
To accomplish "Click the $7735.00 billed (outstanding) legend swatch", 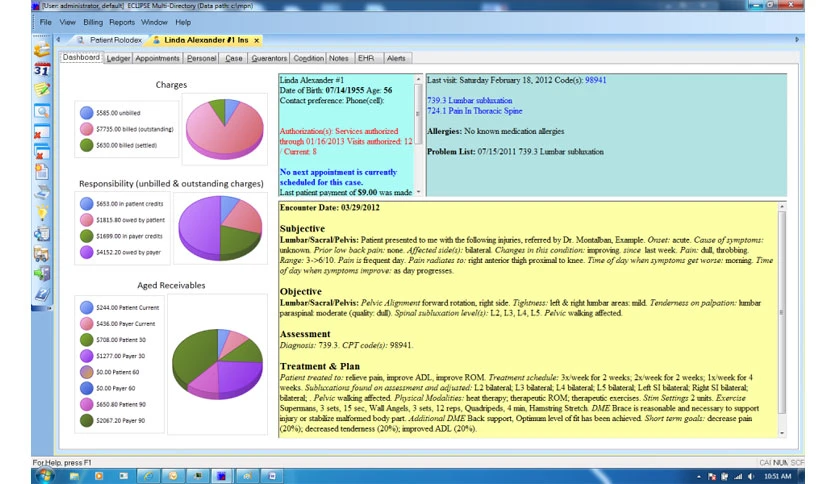I will (86, 129).
